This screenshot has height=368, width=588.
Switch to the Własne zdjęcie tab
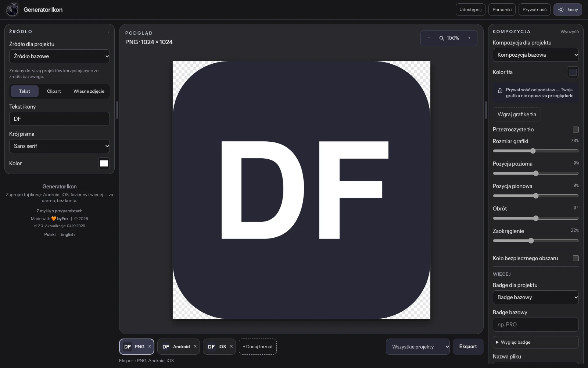(x=89, y=91)
